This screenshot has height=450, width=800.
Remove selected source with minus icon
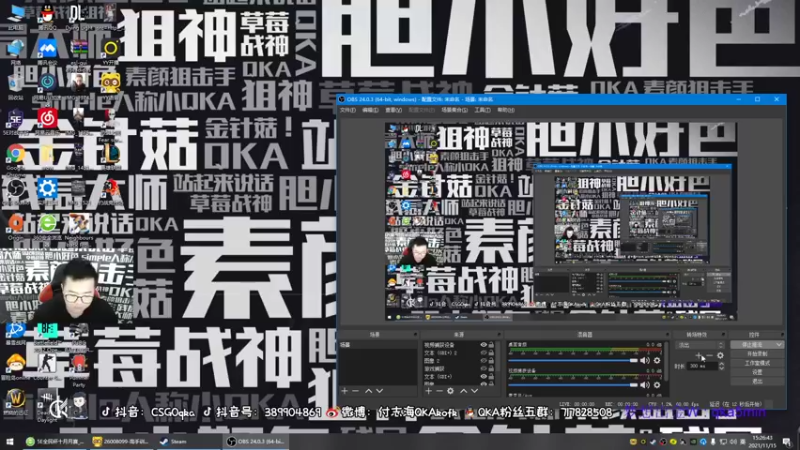click(439, 391)
